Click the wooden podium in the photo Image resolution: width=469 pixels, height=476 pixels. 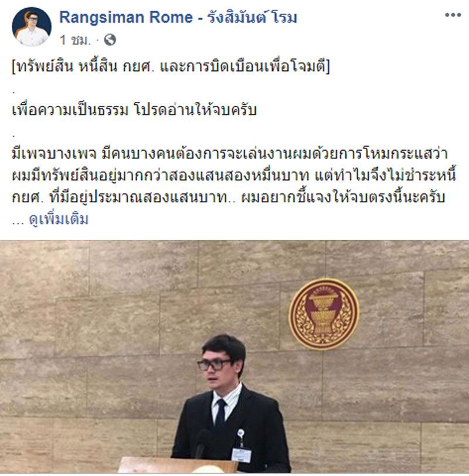coord(178,465)
